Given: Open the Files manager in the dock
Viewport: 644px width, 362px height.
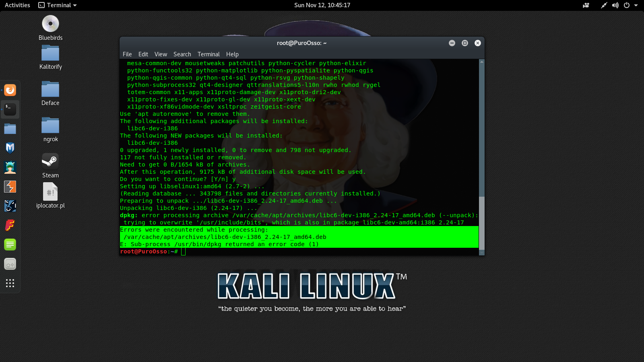Looking at the screenshot, I should point(10,129).
